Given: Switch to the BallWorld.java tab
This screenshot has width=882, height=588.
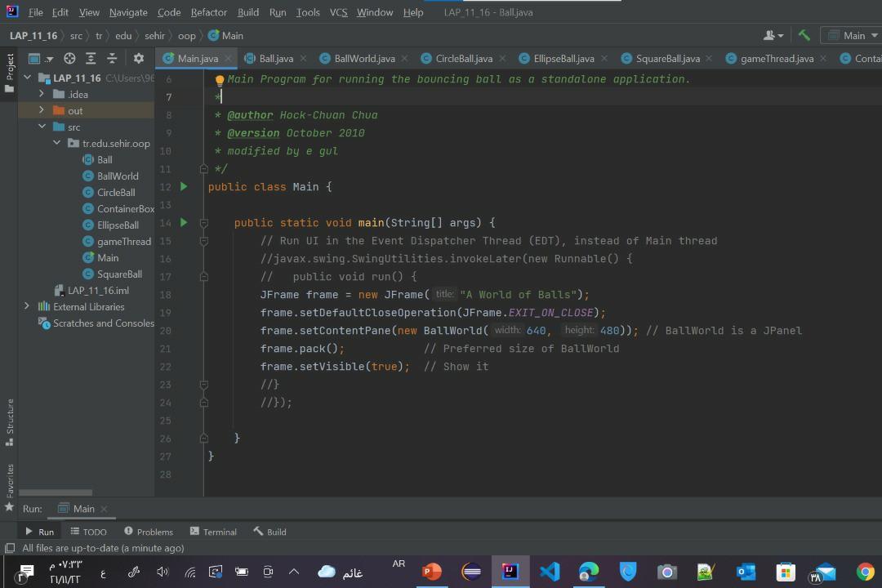Looking at the screenshot, I should click(365, 58).
